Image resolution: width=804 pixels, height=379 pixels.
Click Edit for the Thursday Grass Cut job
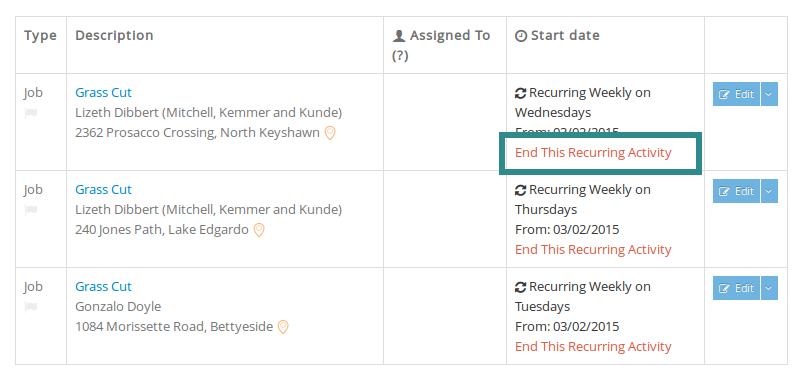click(x=736, y=191)
